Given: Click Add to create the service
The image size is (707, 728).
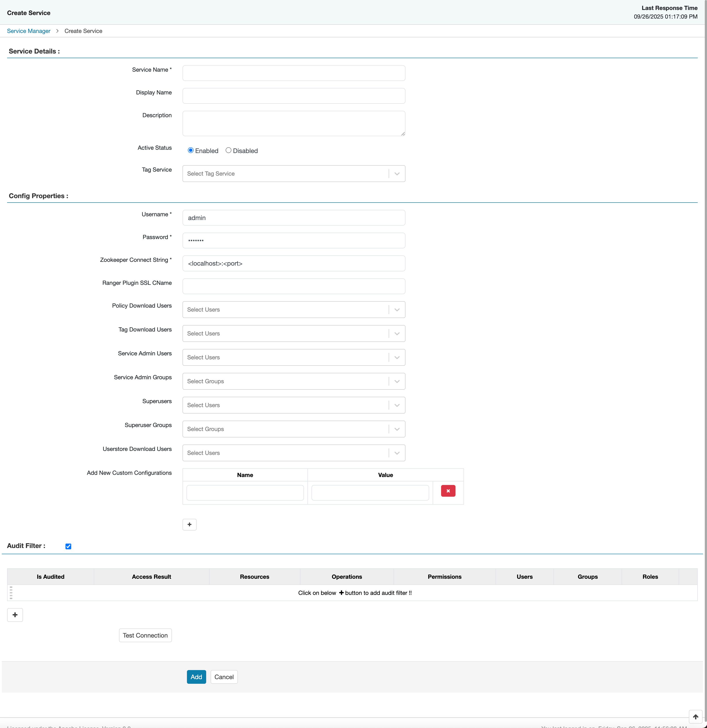Looking at the screenshot, I should pos(196,677).
